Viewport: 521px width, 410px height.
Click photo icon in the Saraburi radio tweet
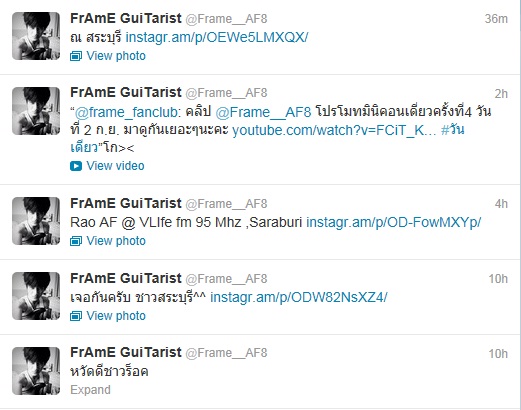pyautogui.click(x=76, y=241)
